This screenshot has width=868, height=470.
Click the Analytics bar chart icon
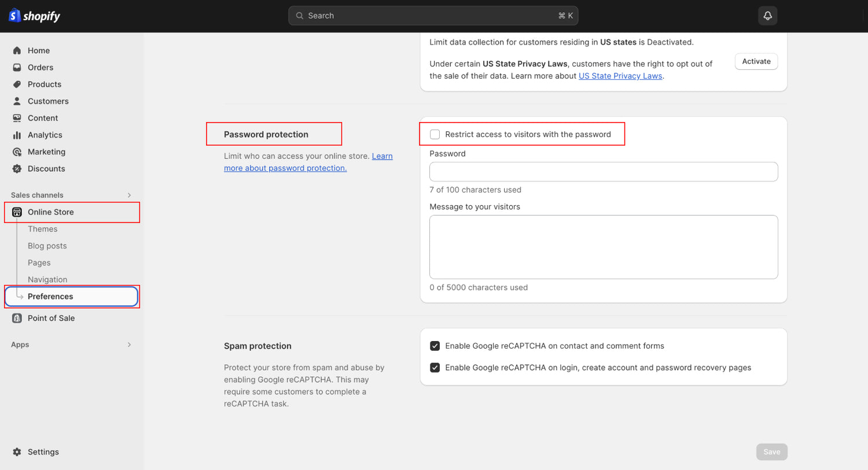(x=17, y=135)
